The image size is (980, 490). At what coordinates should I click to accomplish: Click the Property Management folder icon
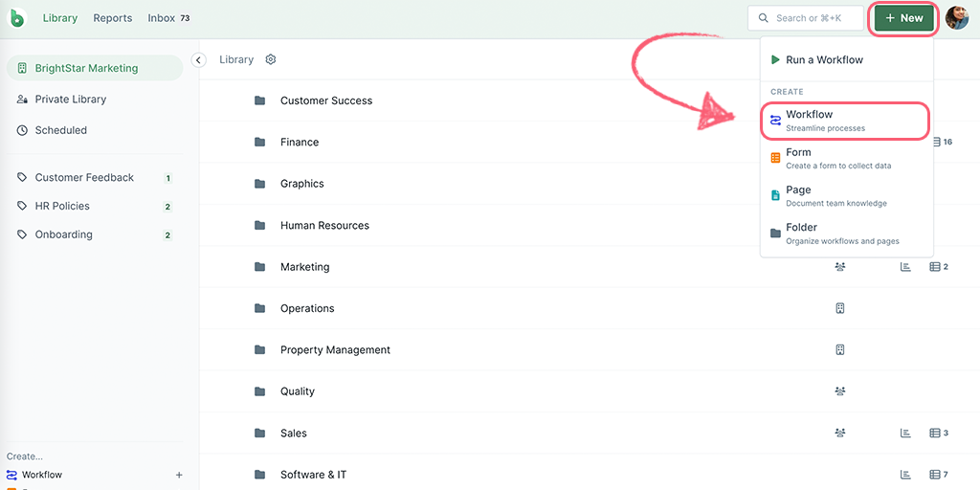tap(260, 350)
